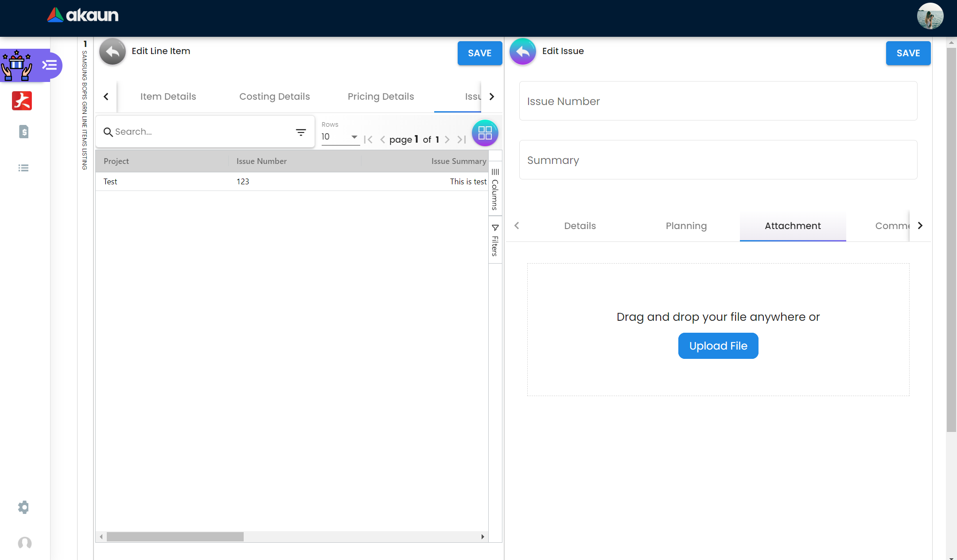Open the search filter options icon
Viewport: 957px width, 560px height.
click(x=301, y=132)
